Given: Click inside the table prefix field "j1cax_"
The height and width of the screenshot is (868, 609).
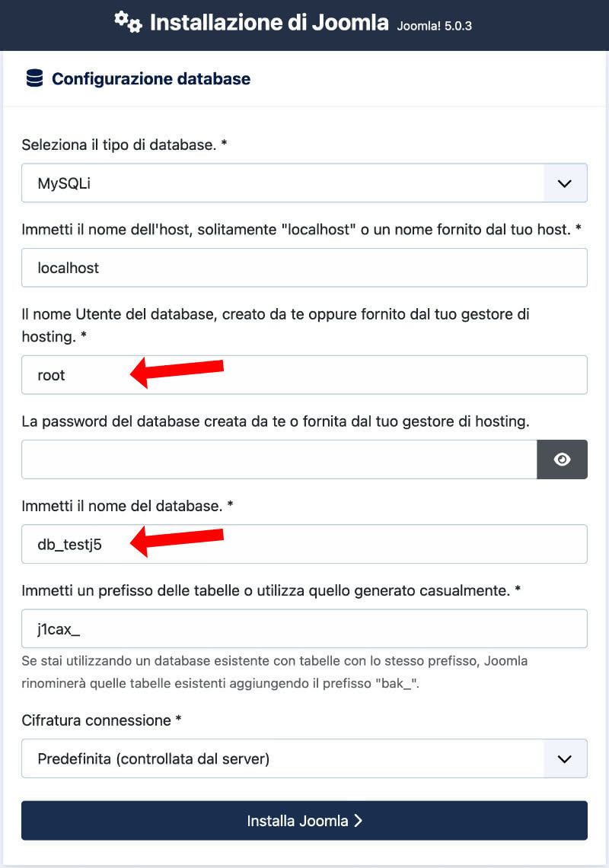Looking at the screenshot, I should 304,628.
